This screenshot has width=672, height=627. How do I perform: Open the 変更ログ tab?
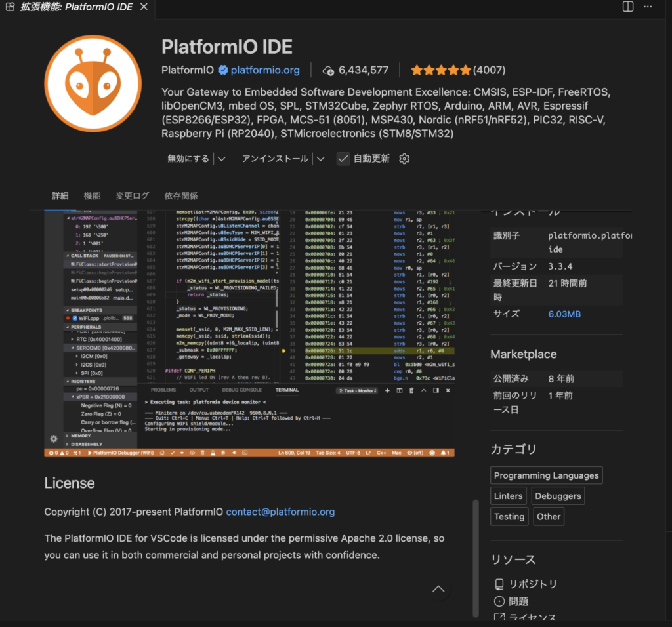(x=133, y=196)
